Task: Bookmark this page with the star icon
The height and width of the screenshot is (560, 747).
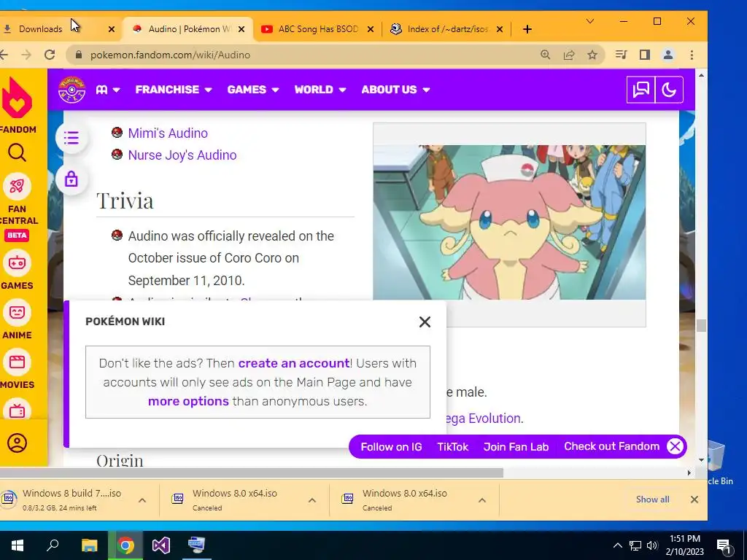Action: point(592,55)
